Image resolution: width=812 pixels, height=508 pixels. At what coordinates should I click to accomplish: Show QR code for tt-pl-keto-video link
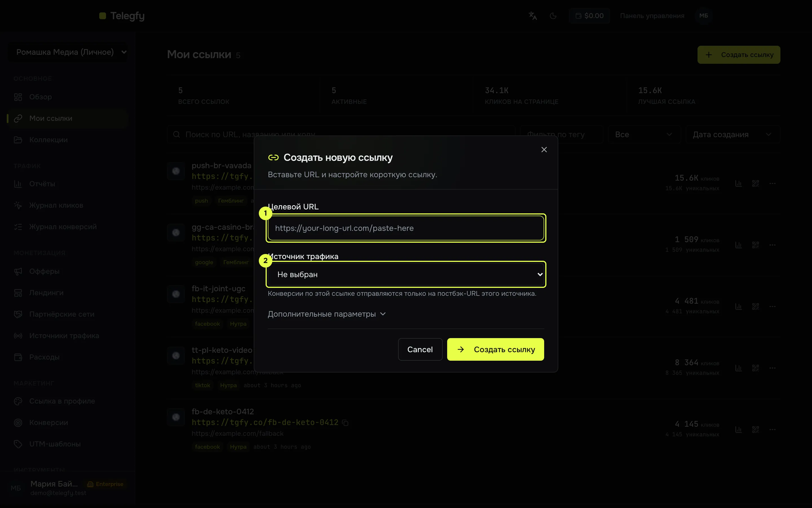tap(755, 368)
